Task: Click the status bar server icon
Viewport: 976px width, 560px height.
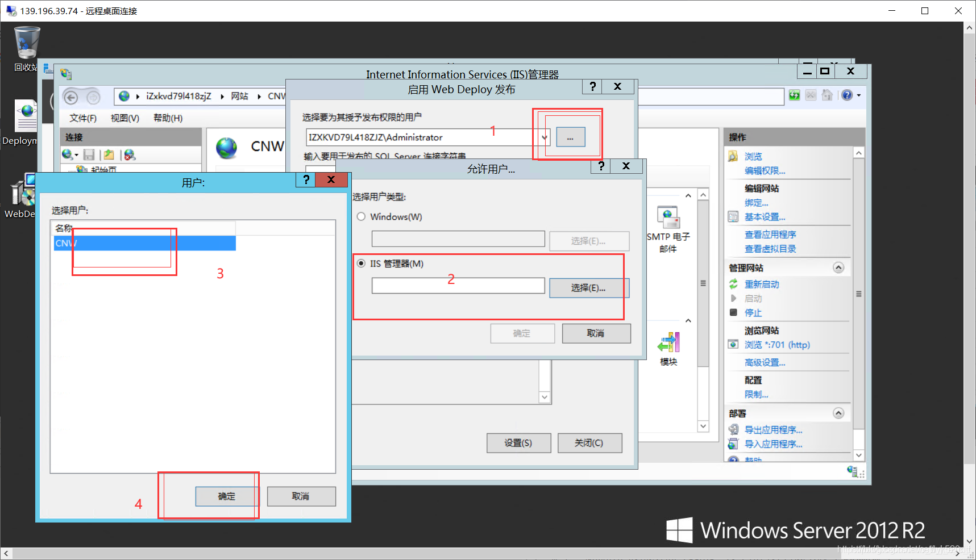Action: pyautogui.click(x=852, y=471)
